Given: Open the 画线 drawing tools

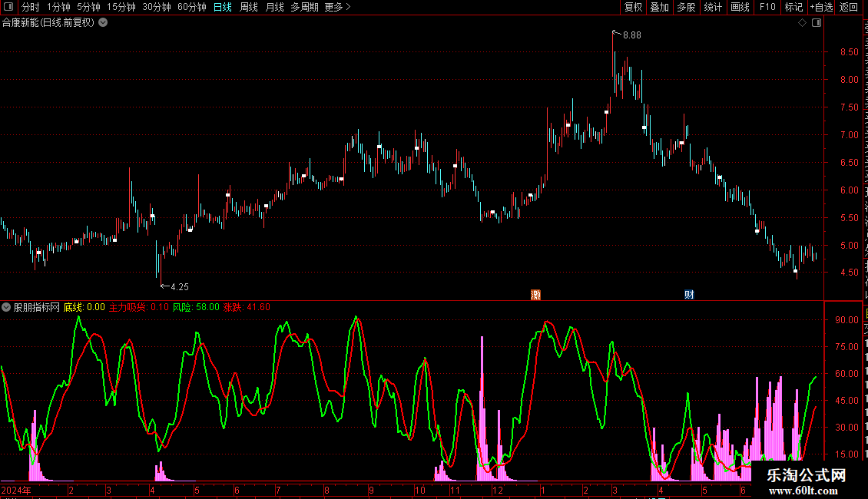Looking at the screenshot, I should pyautogui.click(x=740, y=7).
